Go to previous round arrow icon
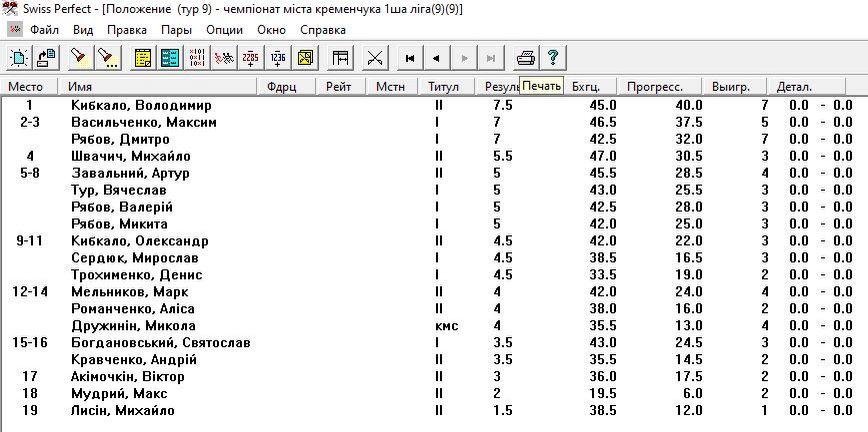 tap(436, 57)
